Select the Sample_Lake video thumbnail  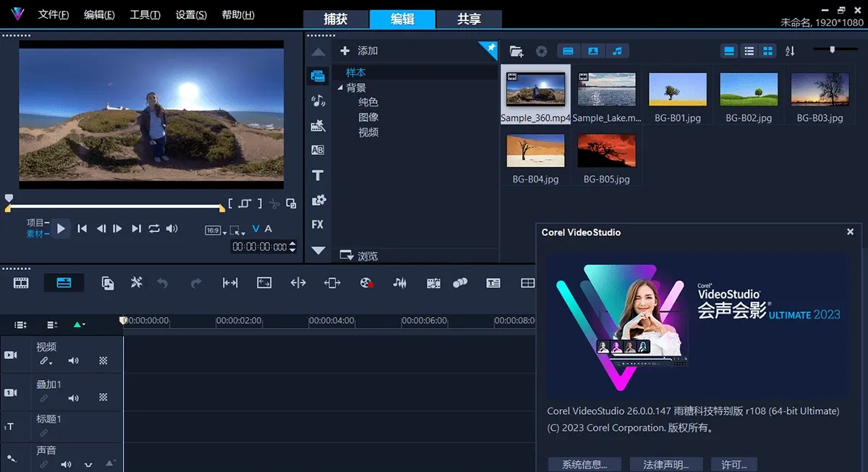[x=606, y=89]
